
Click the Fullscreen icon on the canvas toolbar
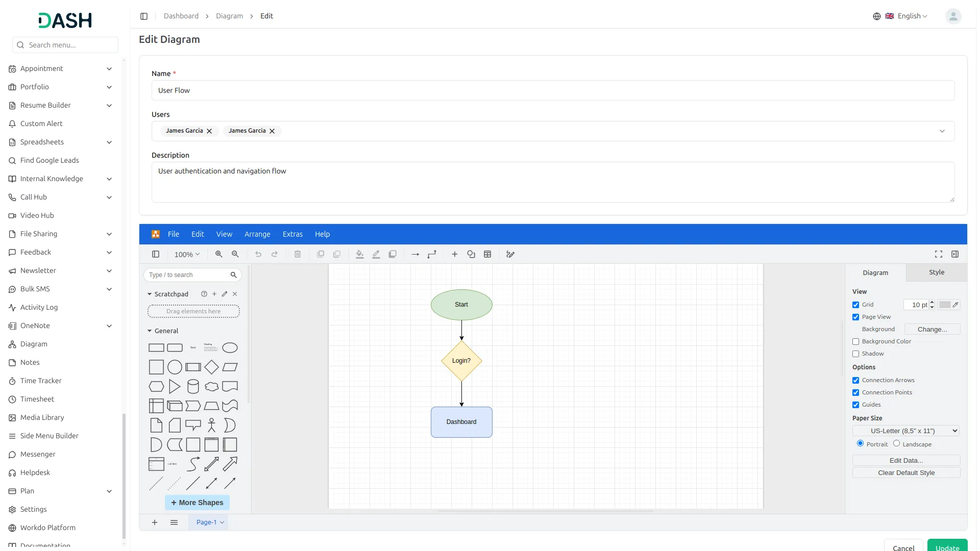click(938, 254)
